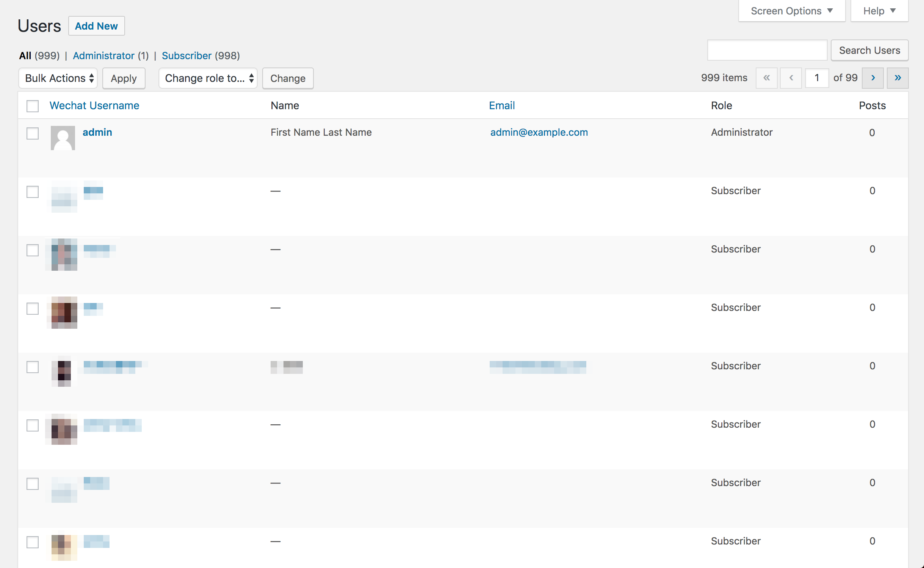
Task: Go to next page arrow
Action: click(x=872, y=78)
